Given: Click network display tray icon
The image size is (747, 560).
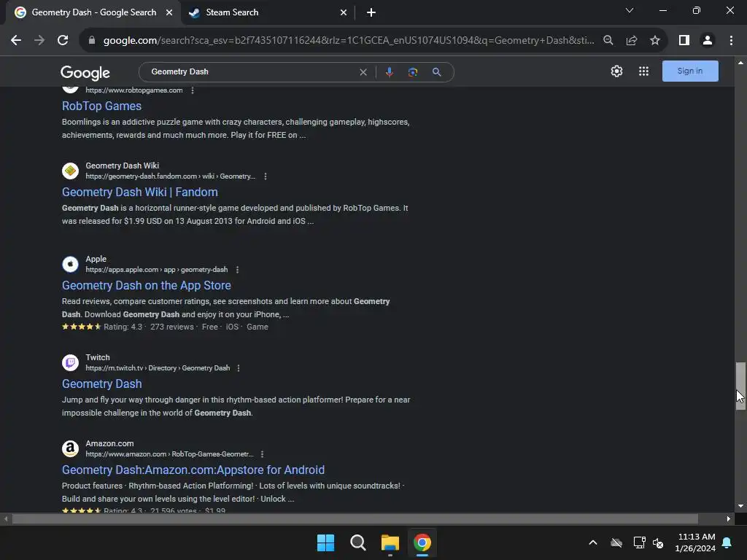Looking at the screenshot, I should (639, 542).
